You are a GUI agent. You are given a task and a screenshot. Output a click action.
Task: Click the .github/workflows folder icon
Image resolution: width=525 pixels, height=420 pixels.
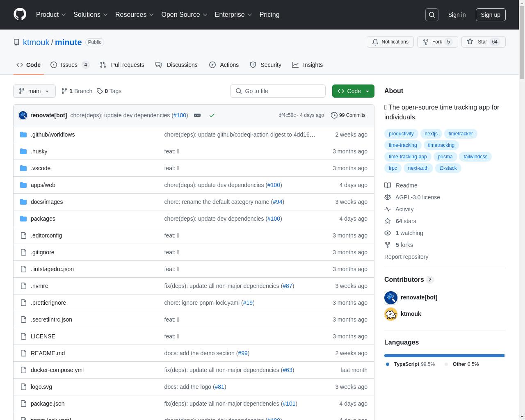click(23, 135)
